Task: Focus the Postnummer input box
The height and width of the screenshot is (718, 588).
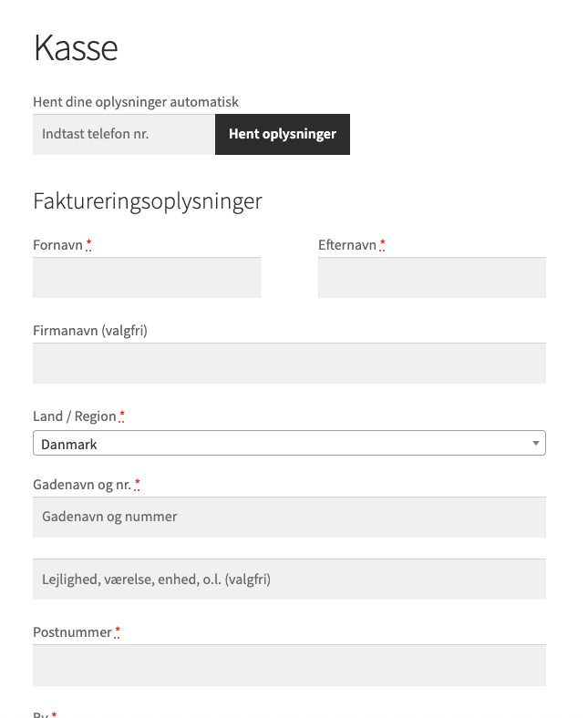Action: tap(289, 665)
